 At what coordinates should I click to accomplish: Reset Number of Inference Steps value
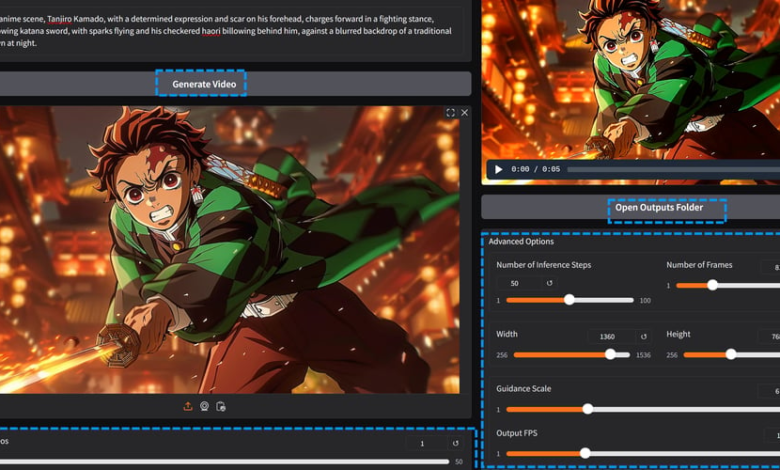pos(550,283)
